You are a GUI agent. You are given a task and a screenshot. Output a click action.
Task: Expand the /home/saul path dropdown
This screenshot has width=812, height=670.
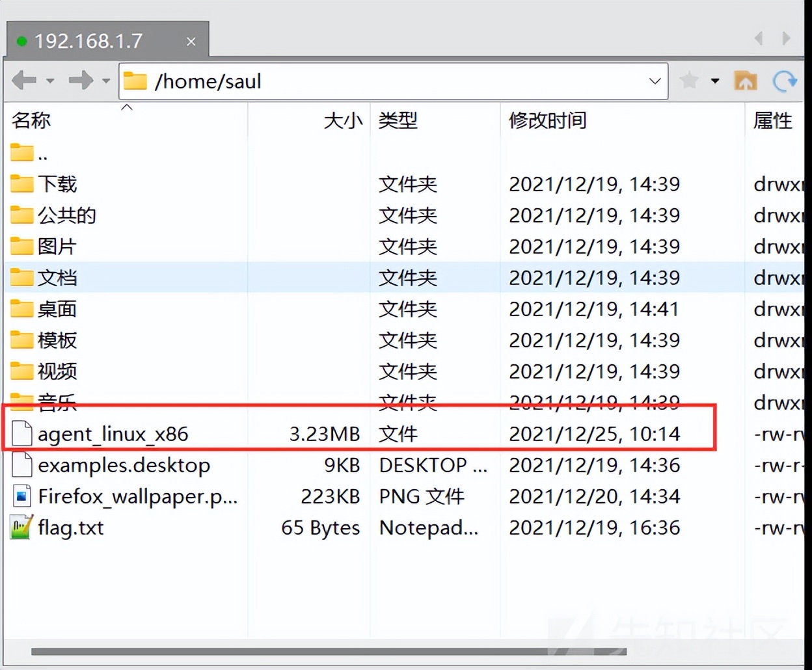coord(655,81)
